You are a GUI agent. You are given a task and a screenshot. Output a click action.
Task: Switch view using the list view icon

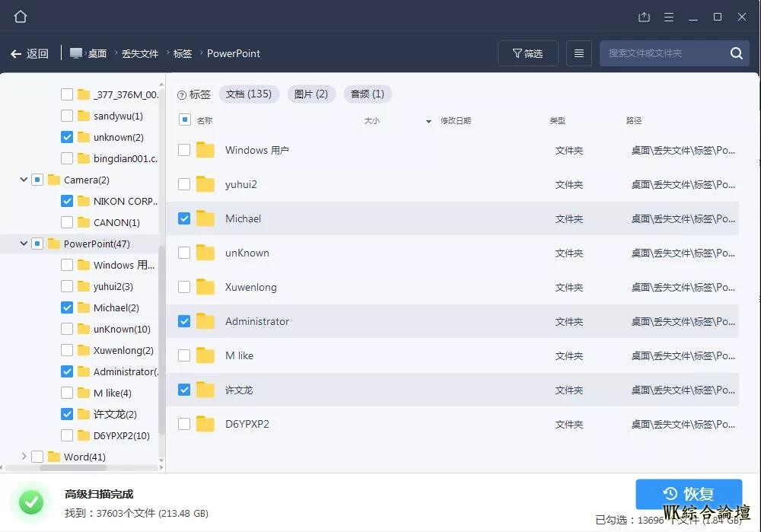point(578,53)
